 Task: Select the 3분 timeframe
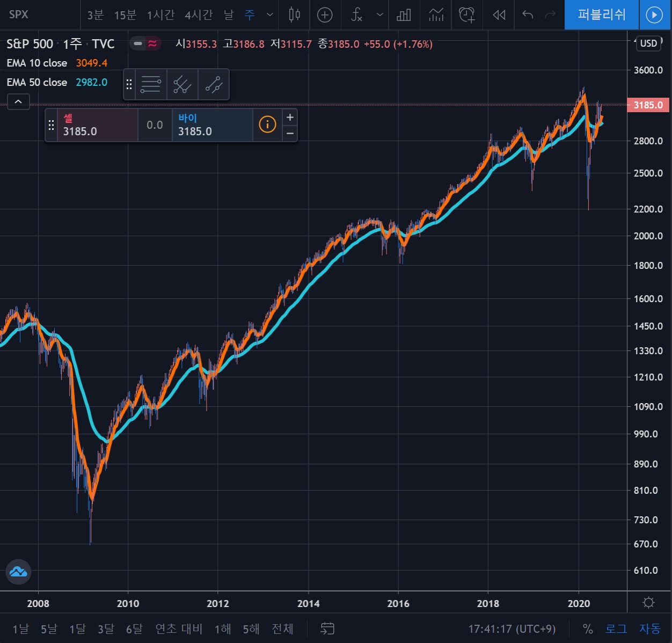click(96, 14)
